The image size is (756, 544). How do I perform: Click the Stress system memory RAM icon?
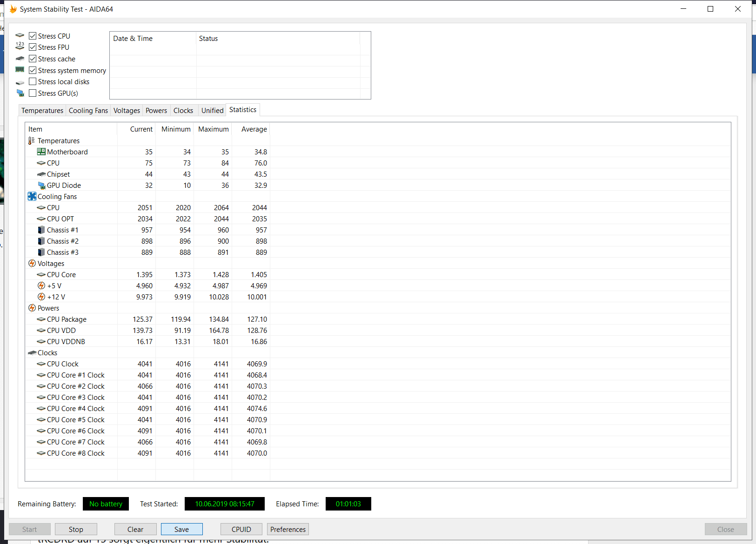click(x=20, y=70)
